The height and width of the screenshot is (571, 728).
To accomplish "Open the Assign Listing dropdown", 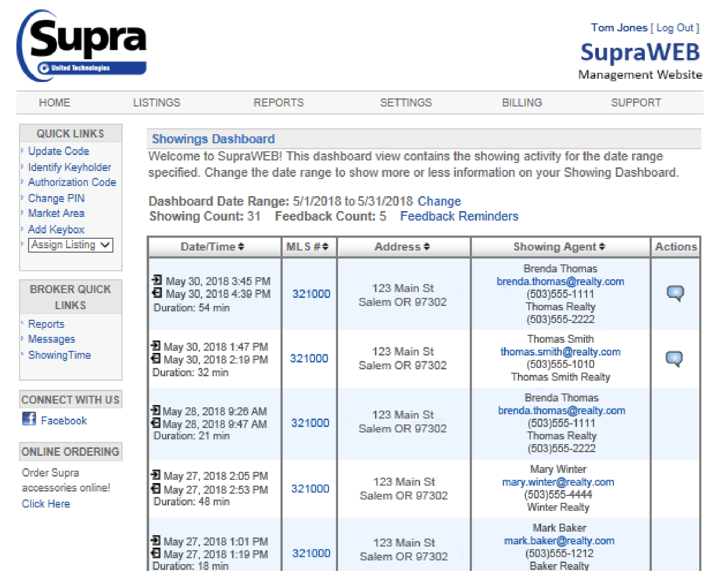I will pyautogui.click(x=71, y=245).
